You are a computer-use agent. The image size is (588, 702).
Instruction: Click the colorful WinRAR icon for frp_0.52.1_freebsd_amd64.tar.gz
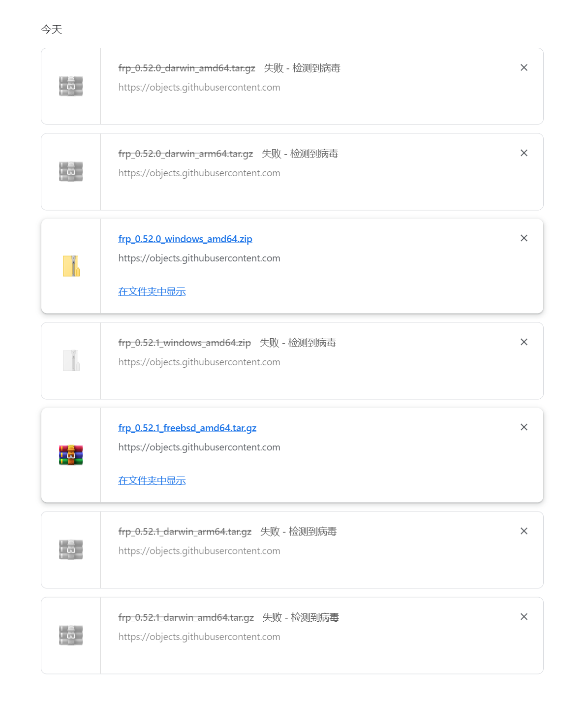[70, 454]
